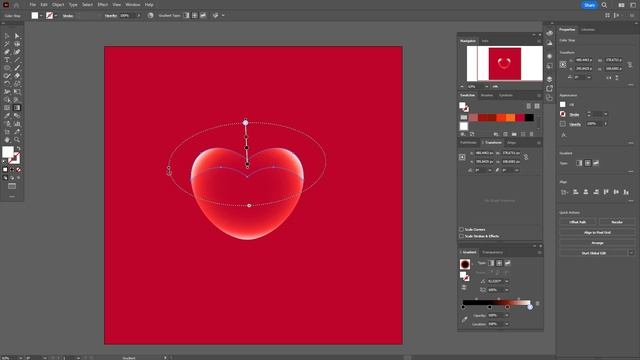Select the Free Transform tool
This screenshot has height=360, width=640.
click(x=17, y=92)
